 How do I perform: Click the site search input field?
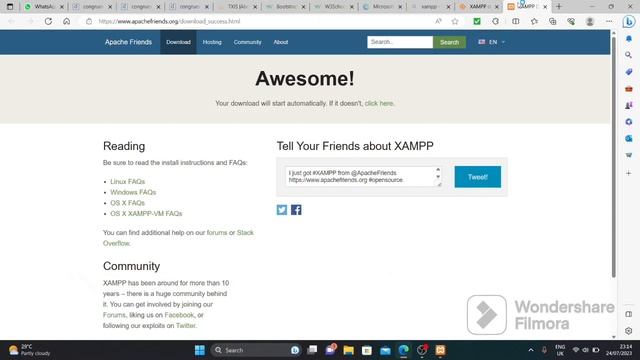400,42
